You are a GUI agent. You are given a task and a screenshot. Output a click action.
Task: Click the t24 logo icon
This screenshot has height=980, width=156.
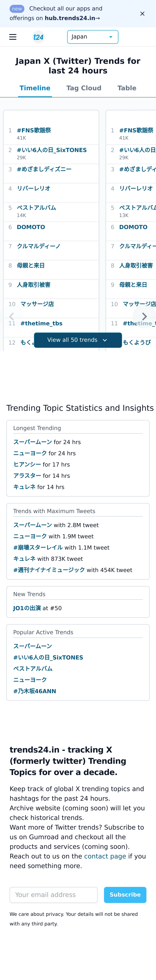point(38,37)
